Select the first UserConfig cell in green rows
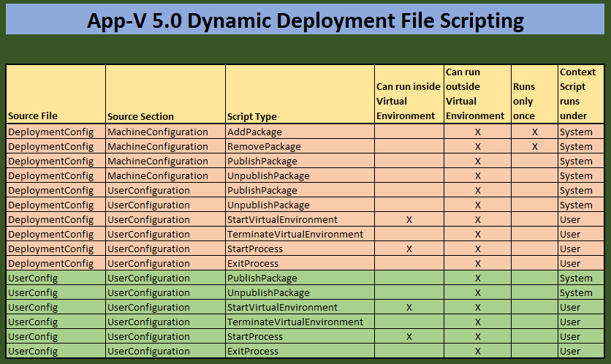Viewport: 611px width, 364px height. click(33, 278)
